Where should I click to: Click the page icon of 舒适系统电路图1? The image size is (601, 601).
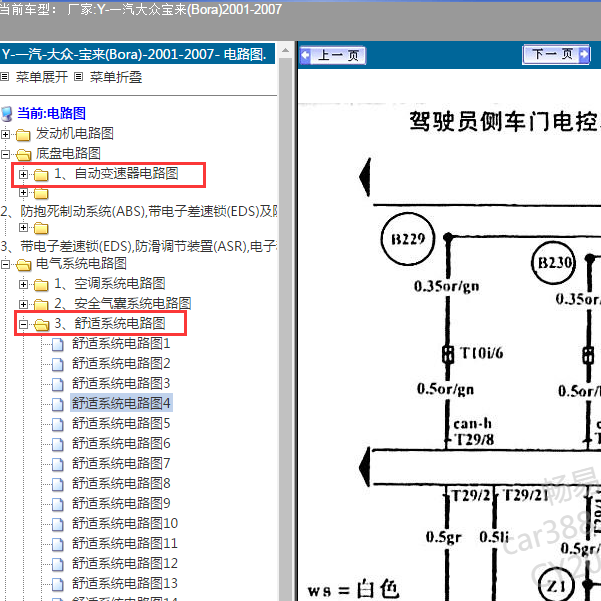(x=58, y=344)
